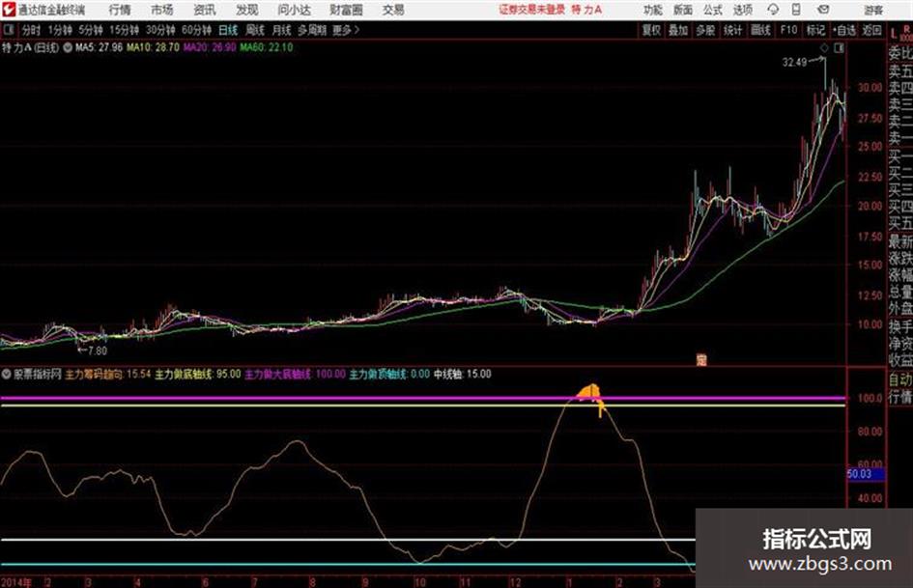Viewport: 913px width, 588px height.
Task: Open the 发现 menu
Action: pyautogui.click(x=247, y=10)
